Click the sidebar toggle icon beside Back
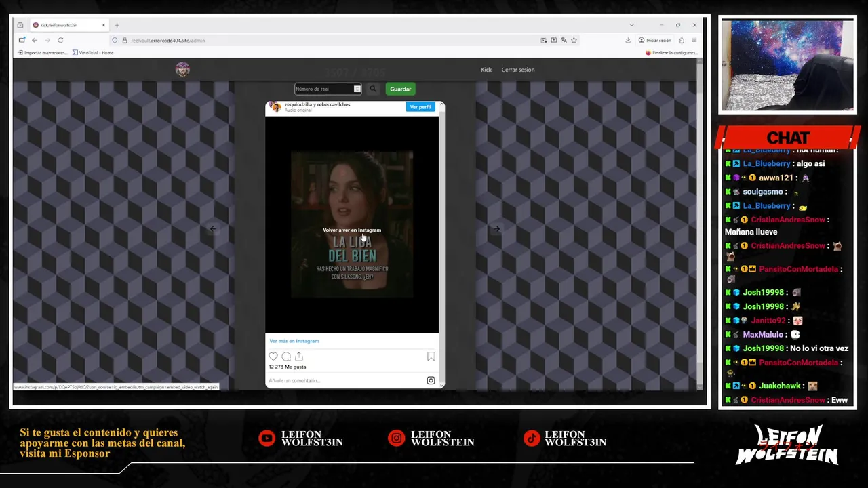Viewport: 868px width, 488px height. (x=22, y=40)
